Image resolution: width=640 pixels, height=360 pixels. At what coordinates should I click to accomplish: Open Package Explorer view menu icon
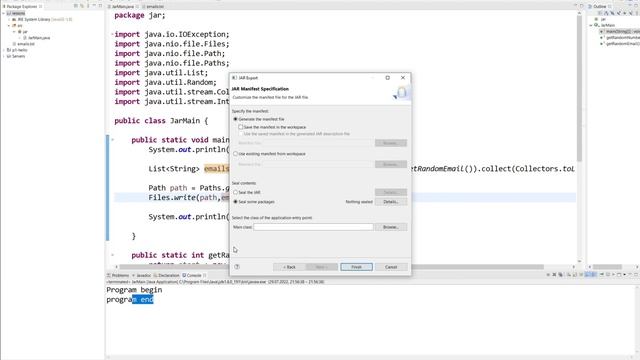tap(88, 6)
